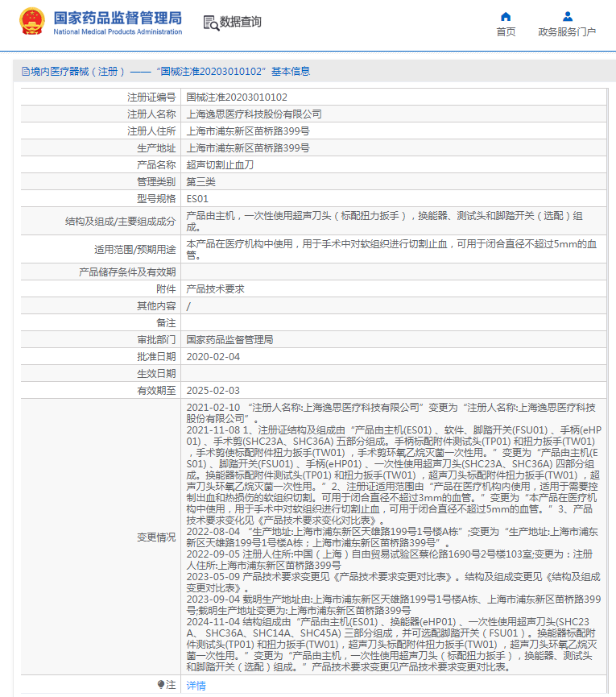The height and width of the screenshot is (697, 616).
Task: Click the 国家药品监督管理局 header title
Action: [x=118, y=18]
